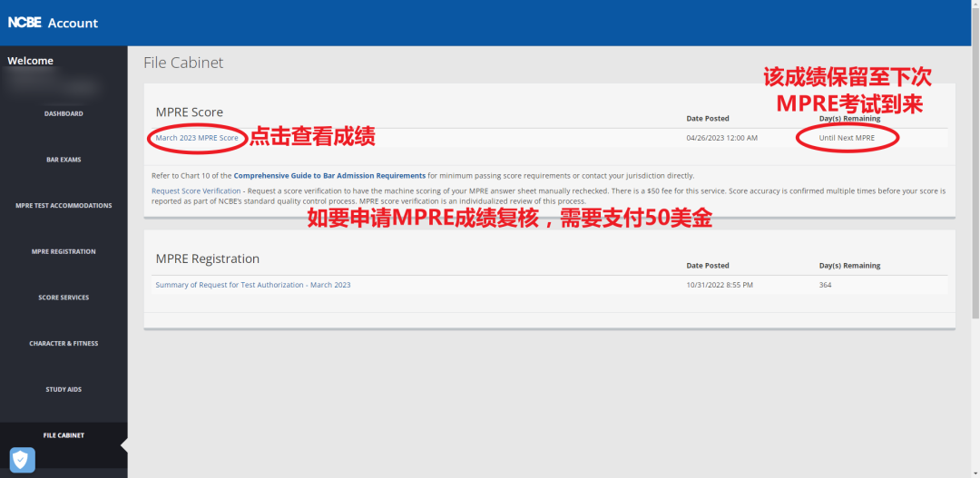This screenshot has width=980, height=478.
Task: Click Date Posted header in MPRE Score
Action: 708,118
